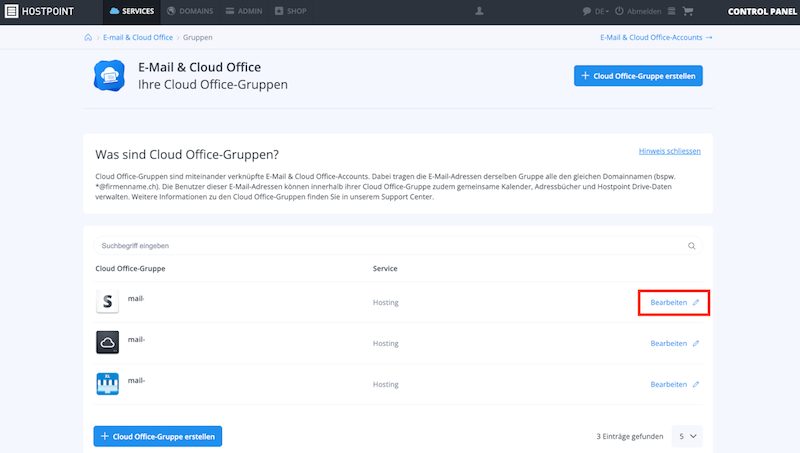The image size is (800, 453).
Task: Click Hinweis schliessen link
Action: 669,151
